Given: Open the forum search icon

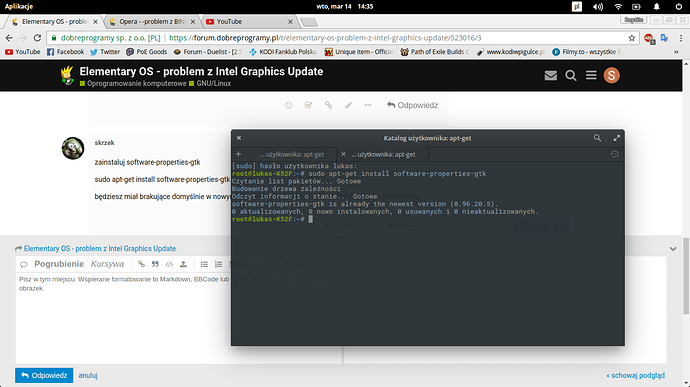Looking at the screenshot, I should 571,76.
